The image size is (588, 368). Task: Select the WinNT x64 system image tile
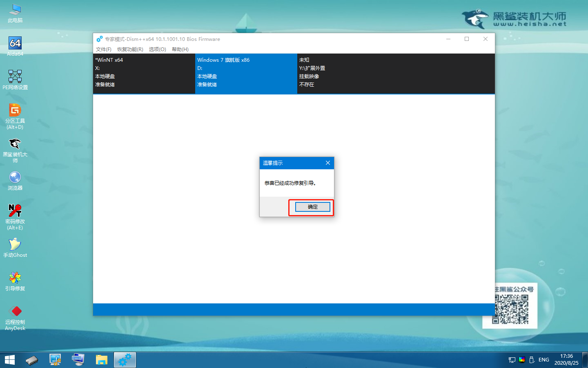(144, 73)
